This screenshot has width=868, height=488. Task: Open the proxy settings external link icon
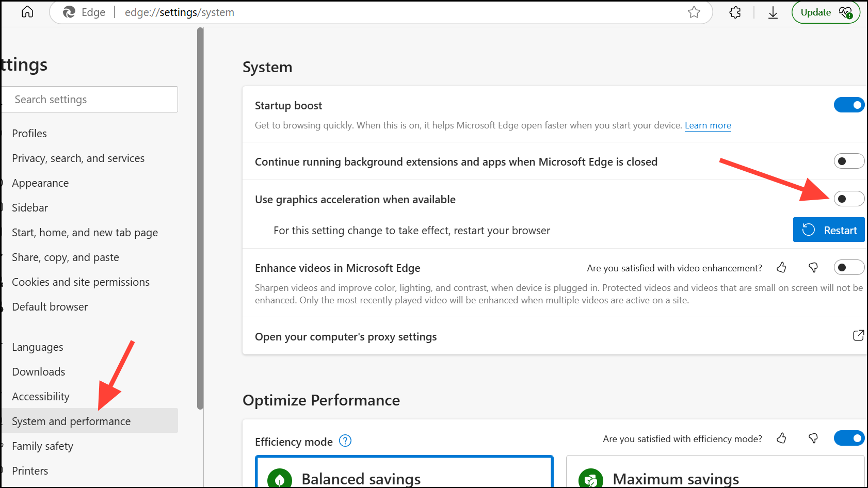click(x=858, y=336)
